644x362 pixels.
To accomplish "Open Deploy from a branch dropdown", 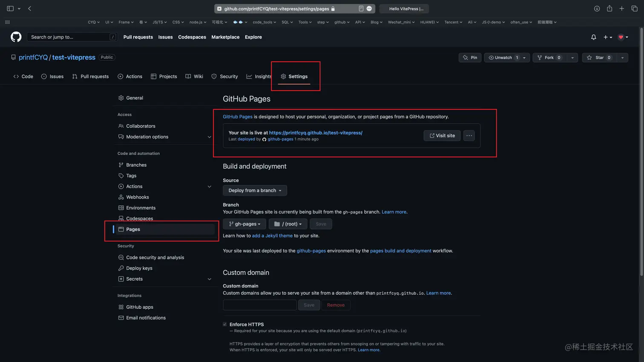I will (x=255, y=191).
